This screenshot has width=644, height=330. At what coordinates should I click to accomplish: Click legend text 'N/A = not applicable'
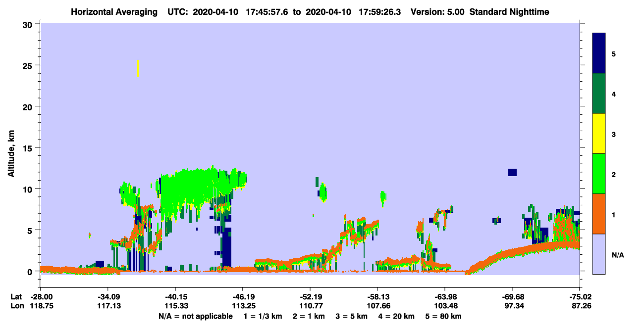(x=195, y=316)
